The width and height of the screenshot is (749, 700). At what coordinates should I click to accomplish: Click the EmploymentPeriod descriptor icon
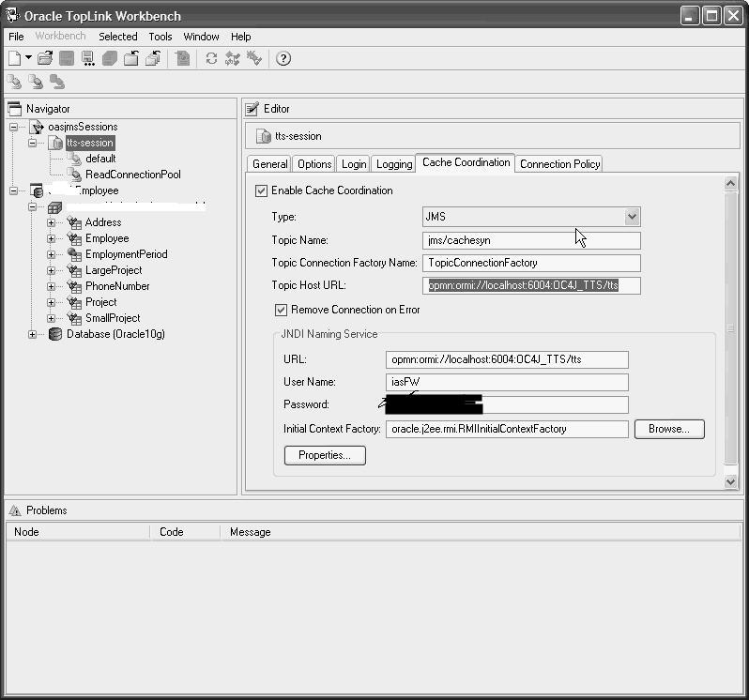tap(74, 254)
